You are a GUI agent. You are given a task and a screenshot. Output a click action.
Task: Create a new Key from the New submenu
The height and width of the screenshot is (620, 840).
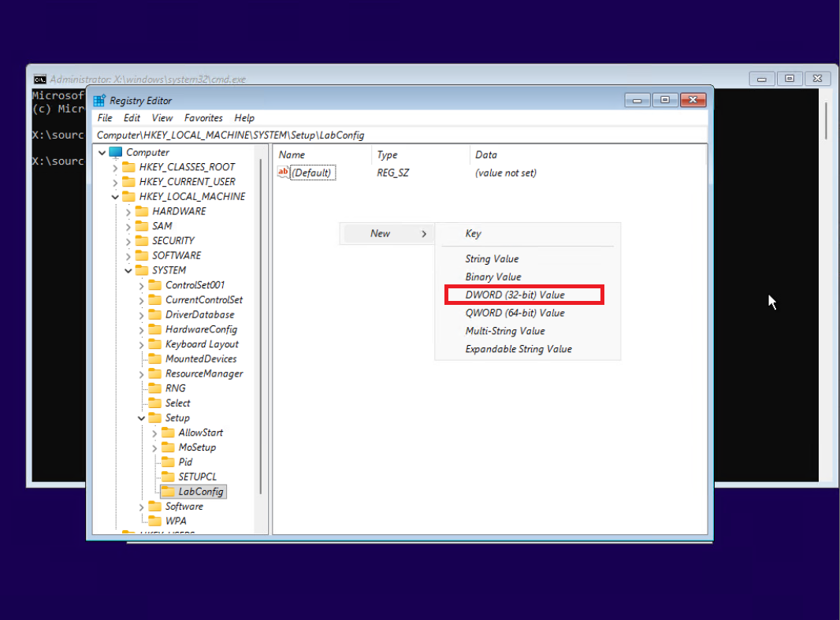(473, 233)
